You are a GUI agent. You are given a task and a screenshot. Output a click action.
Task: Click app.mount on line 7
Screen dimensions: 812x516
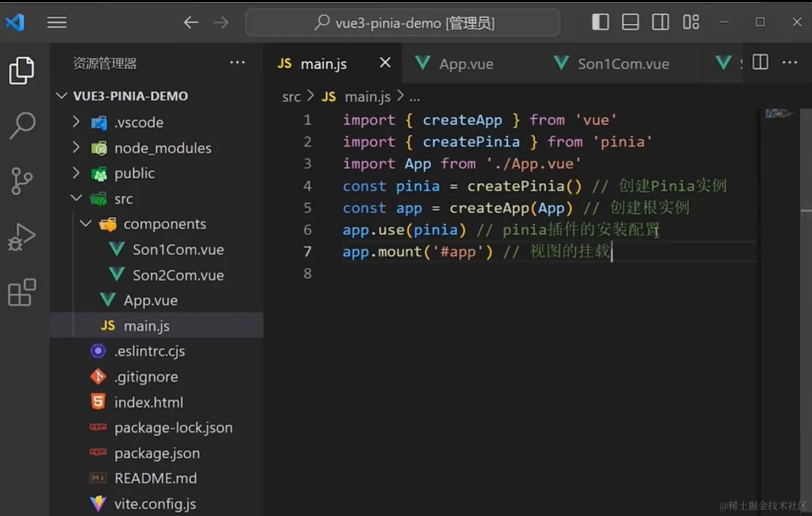click(382, 252)
